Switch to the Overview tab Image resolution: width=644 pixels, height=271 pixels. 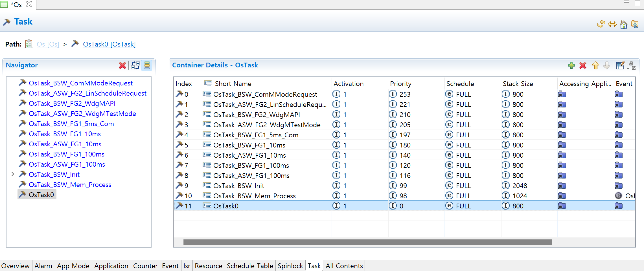pyautogui.click(x=16, y=266)
